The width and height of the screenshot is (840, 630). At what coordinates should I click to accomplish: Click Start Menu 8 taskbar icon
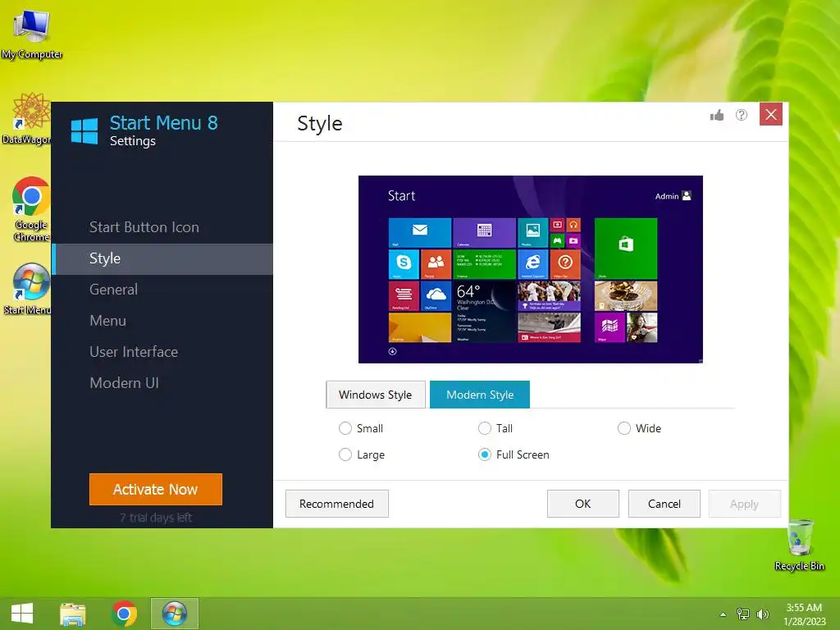point(175,614)
